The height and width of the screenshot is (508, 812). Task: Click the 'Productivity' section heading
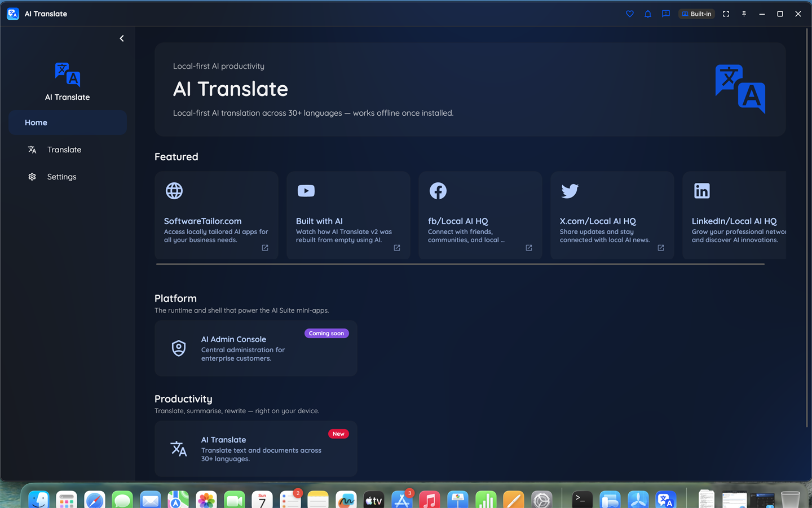tap(183, 399)
